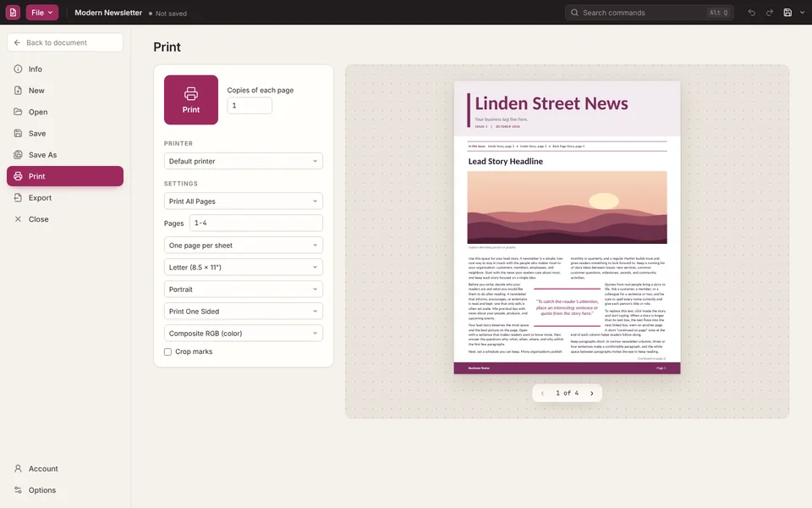The width and height of the screenshot is (812, 508).
Task: Go back to document
Action: [x=65, y=42]
